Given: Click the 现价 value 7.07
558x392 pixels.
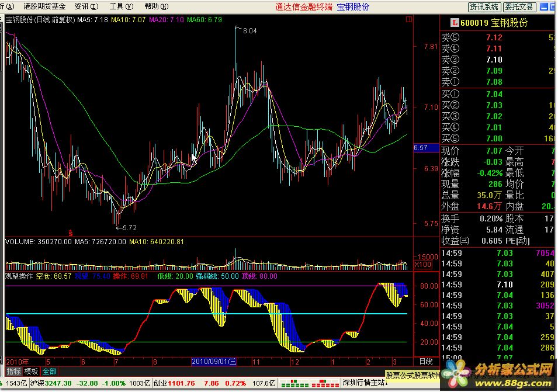Looking at the screenshot, I should pyautogui.click(x=494, y=151).
